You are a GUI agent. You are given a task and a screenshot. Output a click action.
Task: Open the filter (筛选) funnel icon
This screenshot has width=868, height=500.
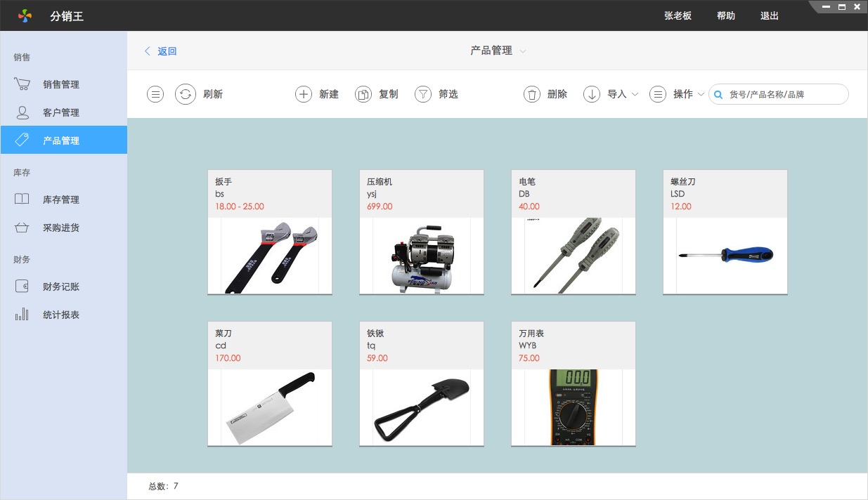422,94
